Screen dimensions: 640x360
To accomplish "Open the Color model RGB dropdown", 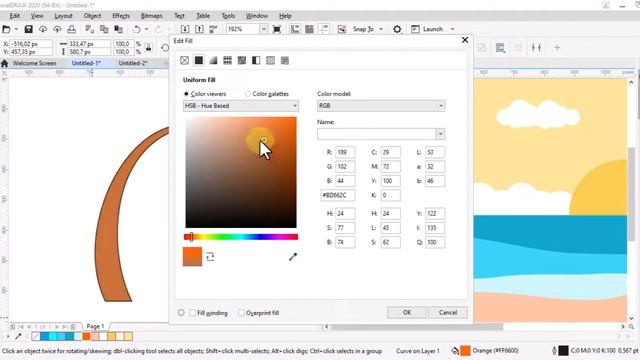I will 381,106.
